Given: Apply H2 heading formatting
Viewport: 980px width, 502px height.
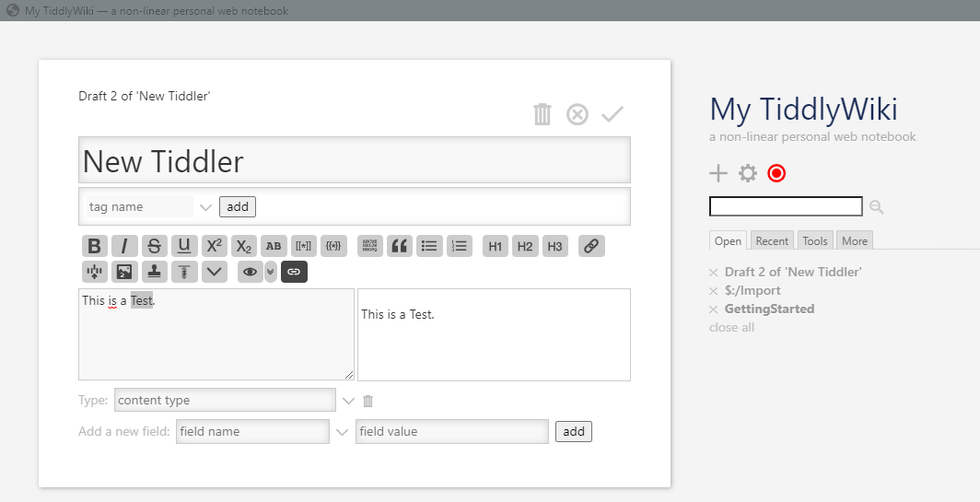Looking at the screenshot, I should click(525, 246).
